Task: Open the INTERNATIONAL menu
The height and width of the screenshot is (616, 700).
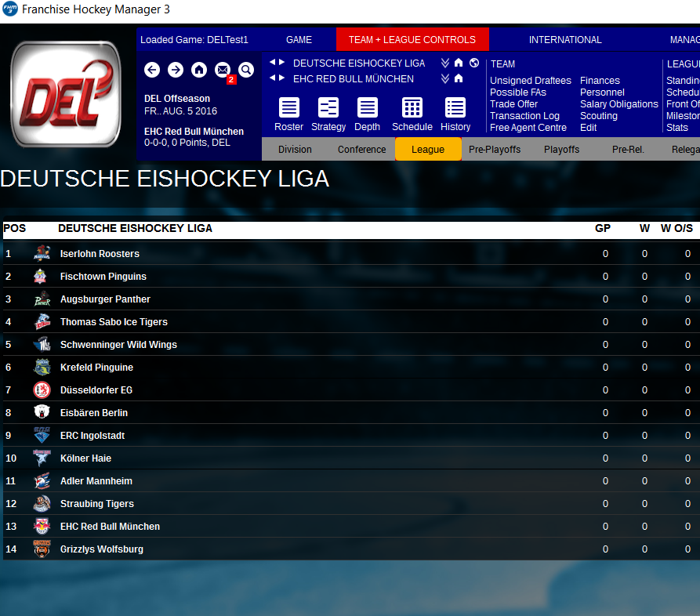Action: point(565,39)
